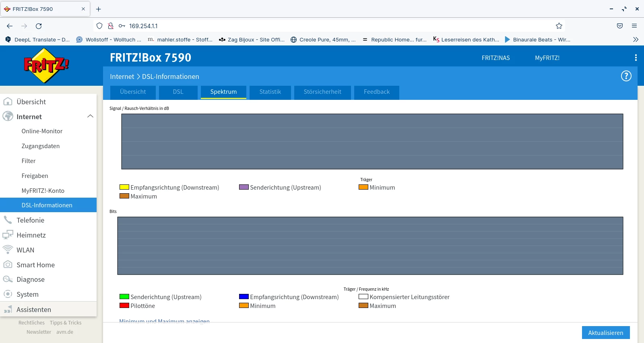
Task: Open the Rechtliches footer link
Action: pos(31,323)
